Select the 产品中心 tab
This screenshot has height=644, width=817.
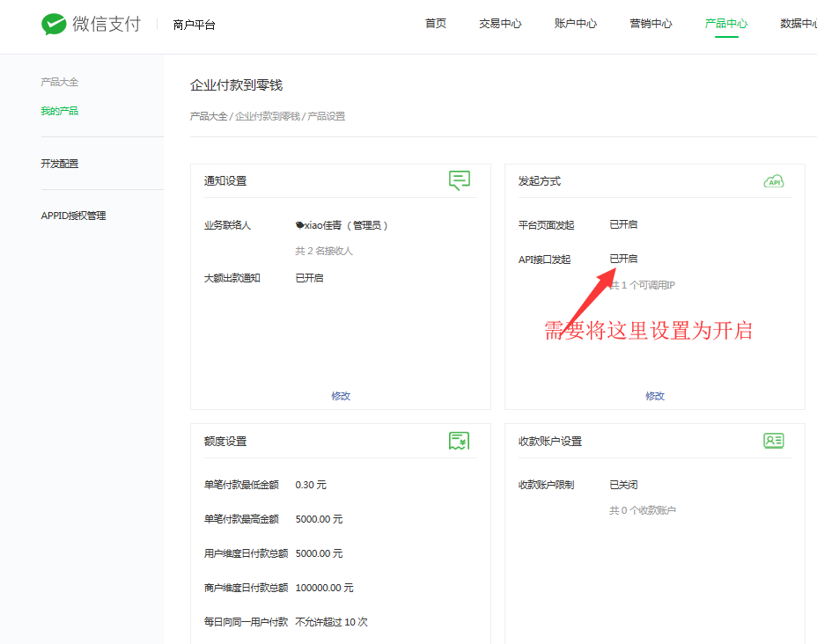point(726,24)
